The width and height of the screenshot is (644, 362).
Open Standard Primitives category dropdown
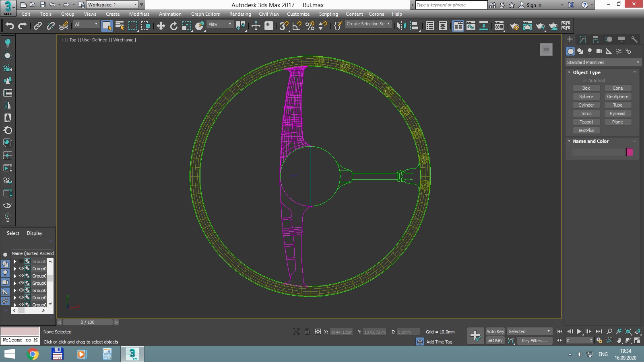(603, 62)
